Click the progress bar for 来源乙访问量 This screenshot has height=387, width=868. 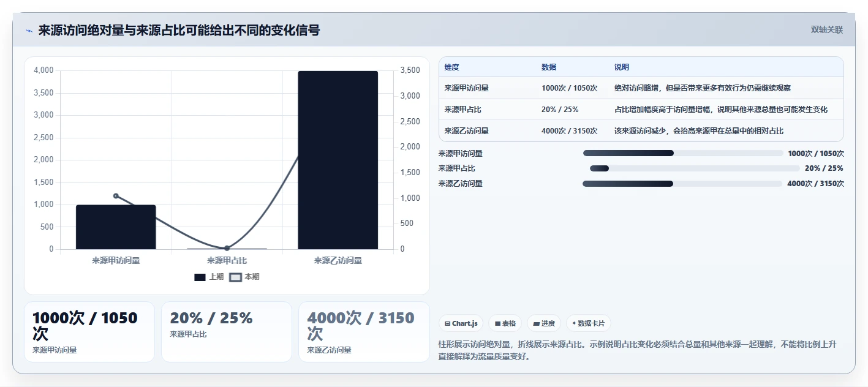click(682, 184)
